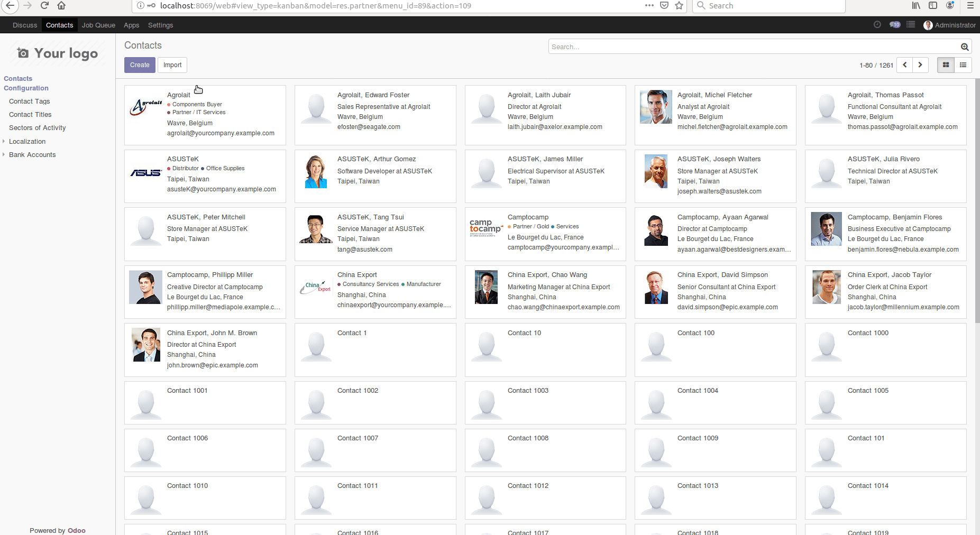Screen dimensions: 980x535
Task: Open the Contacts top menu
Action: coord(59,25)
